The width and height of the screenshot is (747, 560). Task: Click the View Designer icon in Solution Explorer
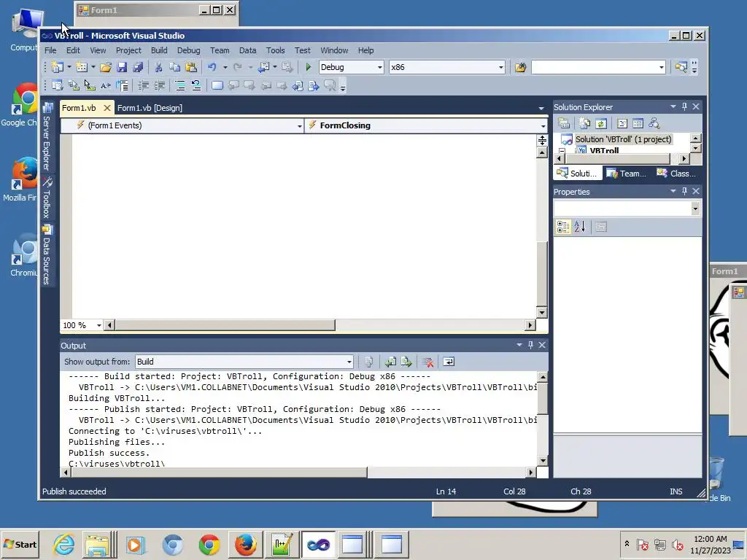(638, 123)
